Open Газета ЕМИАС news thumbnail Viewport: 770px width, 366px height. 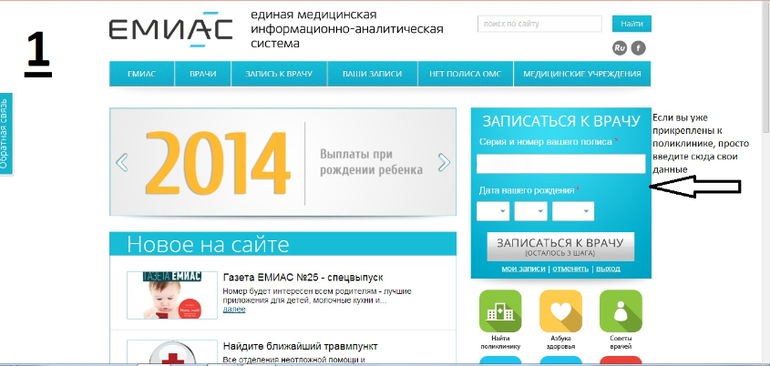point(172,295)
